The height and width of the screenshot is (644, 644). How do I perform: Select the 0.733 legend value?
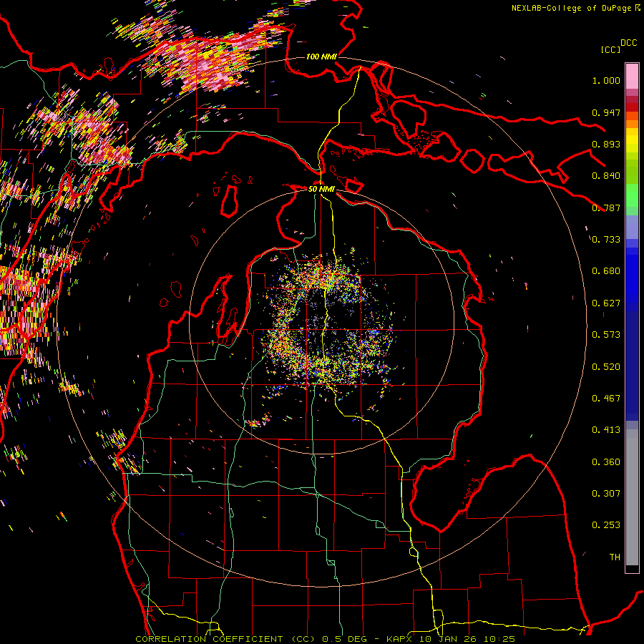(606, 240)
